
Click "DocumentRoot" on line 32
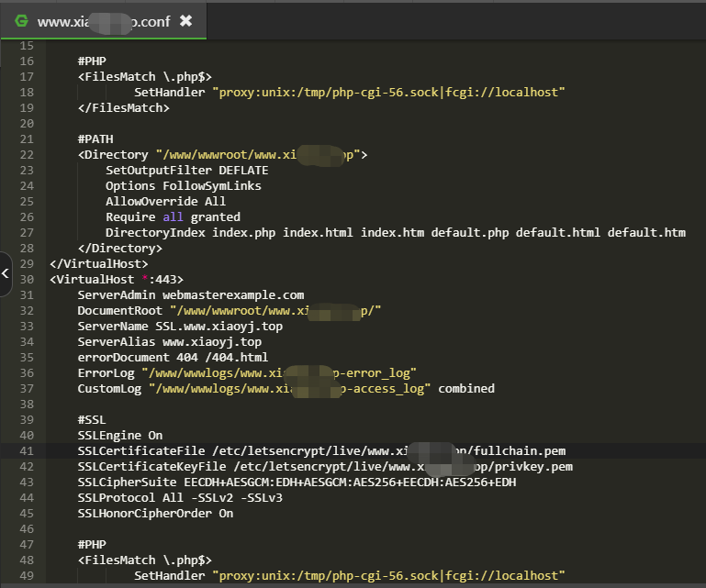119,311
